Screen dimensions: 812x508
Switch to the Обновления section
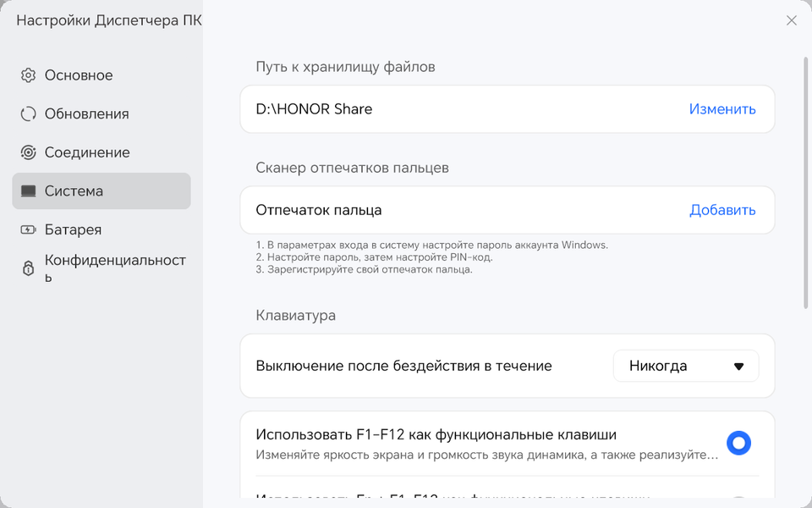(86, 114)
